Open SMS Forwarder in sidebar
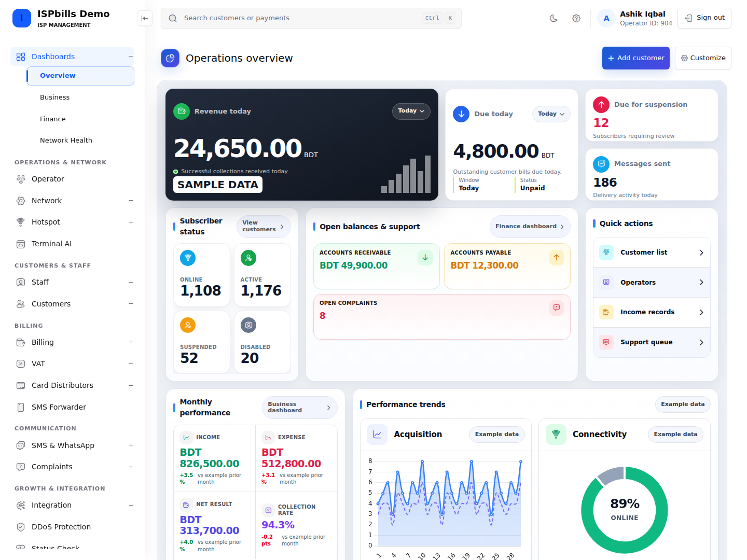Viewport: 747px width, 560px height. [x=73, y=407]
